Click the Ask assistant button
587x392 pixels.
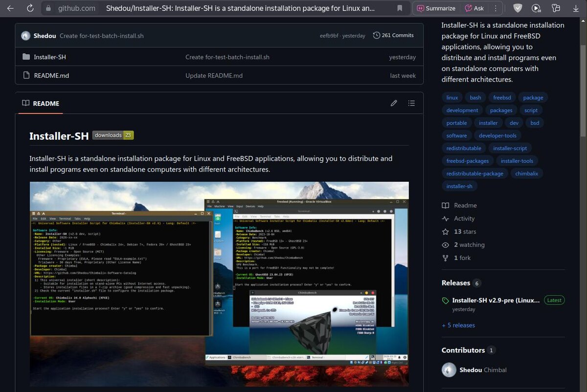point(474,8)
